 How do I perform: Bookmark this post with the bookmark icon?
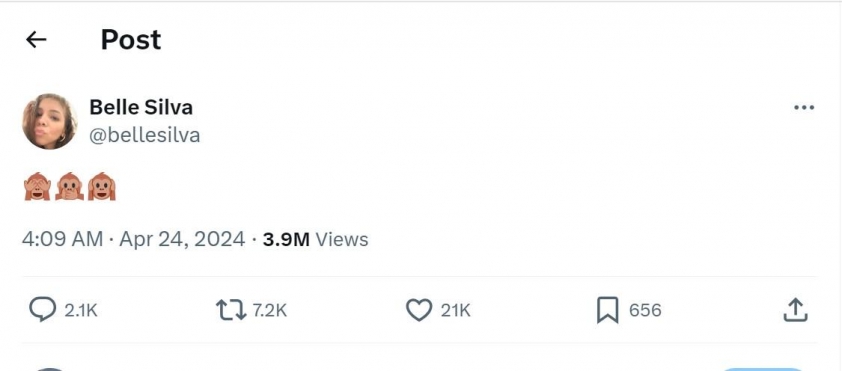tap(607, 310)
